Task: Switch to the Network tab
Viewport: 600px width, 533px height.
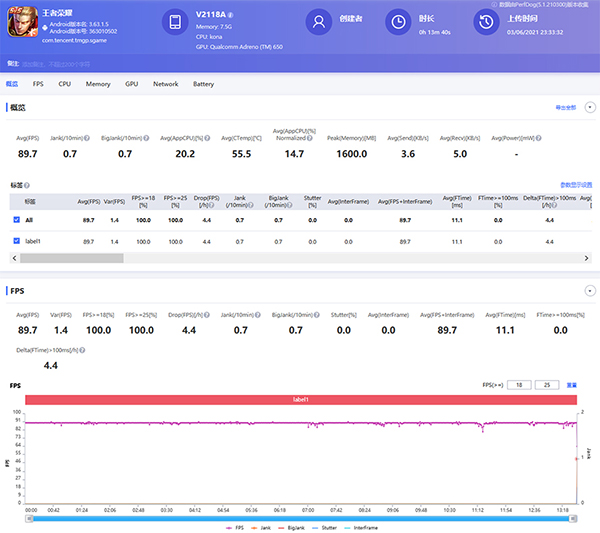Action: 165,84
